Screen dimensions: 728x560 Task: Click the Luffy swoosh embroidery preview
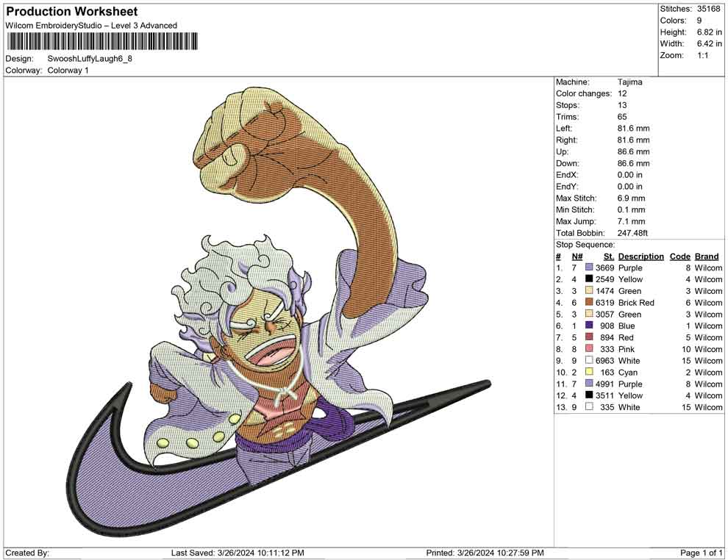tap(279, 311)
